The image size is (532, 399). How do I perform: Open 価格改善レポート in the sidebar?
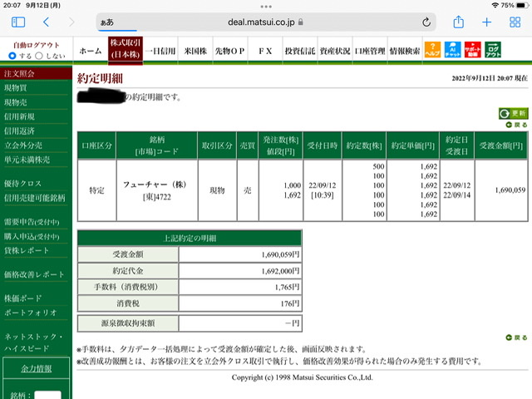(36, 274)
